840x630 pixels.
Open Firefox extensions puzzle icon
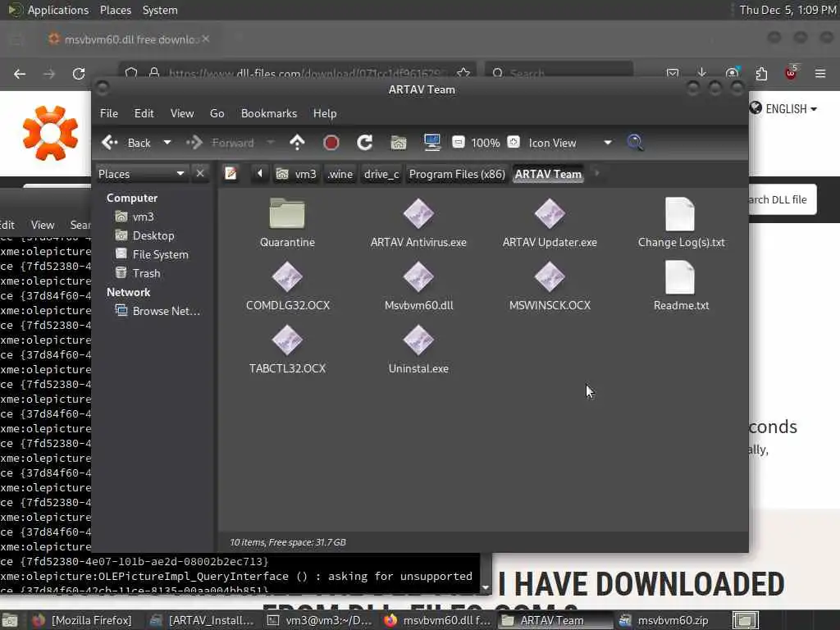761,73
